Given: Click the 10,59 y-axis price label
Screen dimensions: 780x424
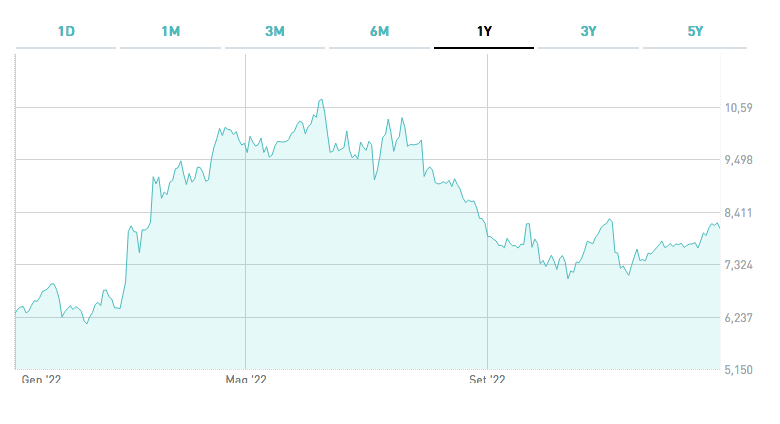Looking at the screenshot, I should 738,108.
